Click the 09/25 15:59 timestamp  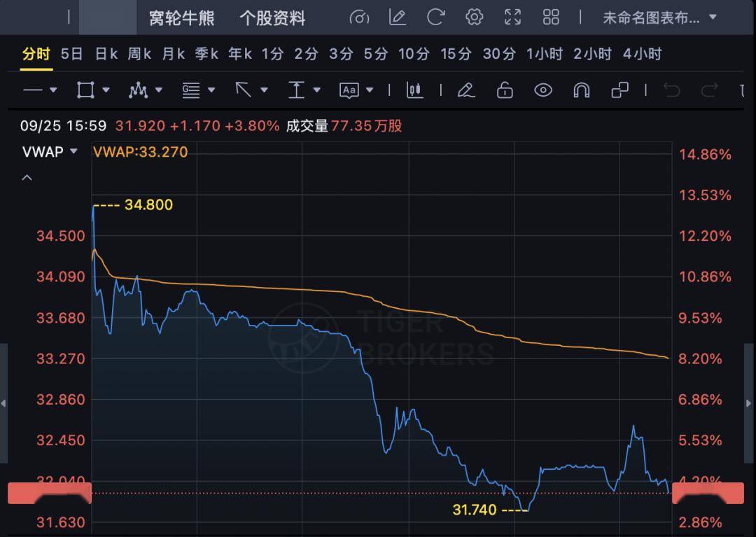tap(63, 126)
